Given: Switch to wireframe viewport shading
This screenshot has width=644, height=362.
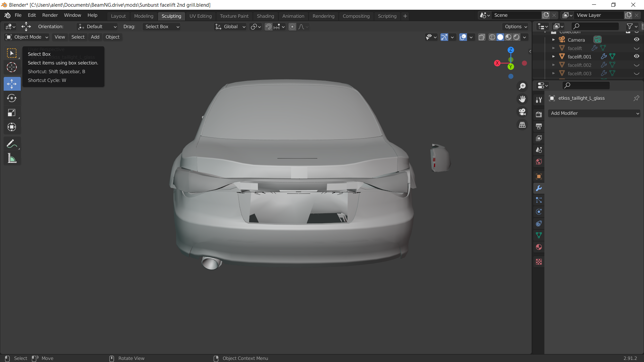Looking at the screenshot, I should 492,37.
